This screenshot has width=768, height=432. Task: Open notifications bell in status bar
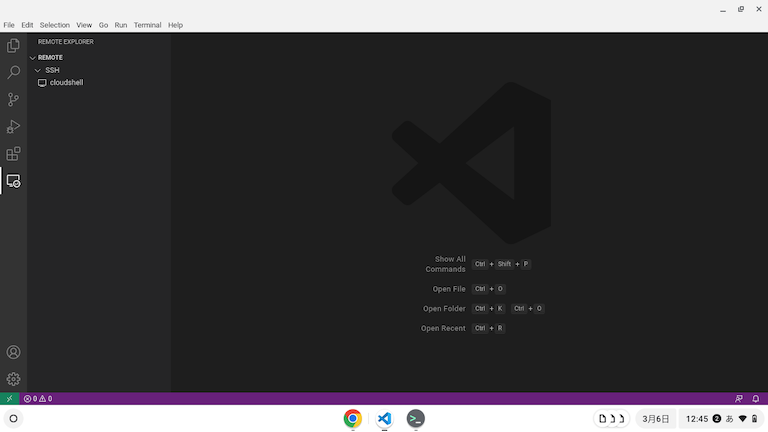pos(756,399)
